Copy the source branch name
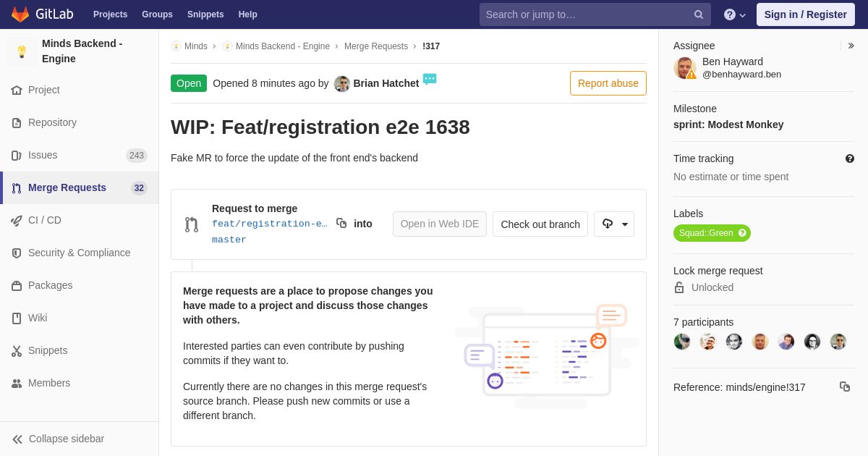 341,224
